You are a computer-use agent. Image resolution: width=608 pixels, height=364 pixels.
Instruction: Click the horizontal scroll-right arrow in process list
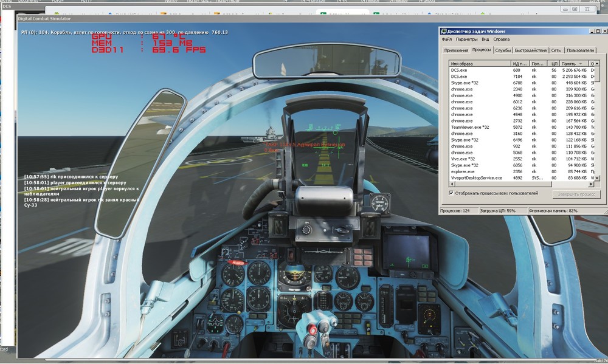592,184
